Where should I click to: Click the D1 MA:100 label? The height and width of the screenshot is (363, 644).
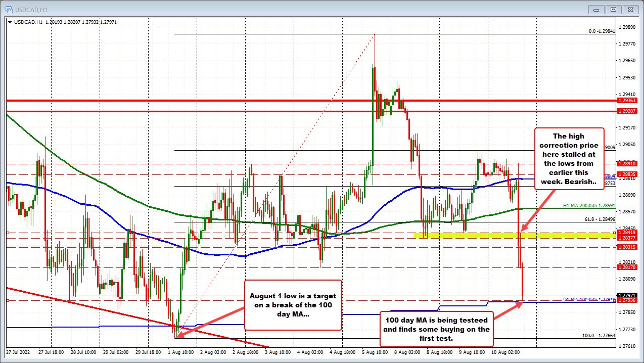pyautogui.click(x=590, y=299)
